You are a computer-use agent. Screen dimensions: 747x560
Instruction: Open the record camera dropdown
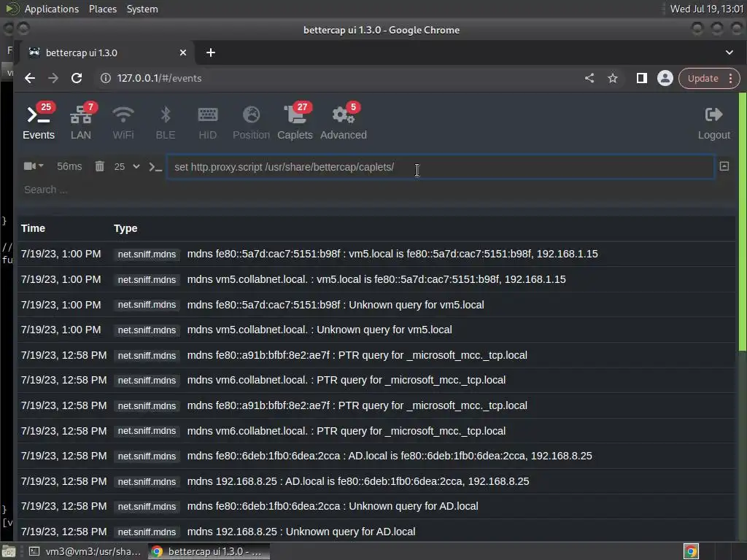(x=34, y=166)
